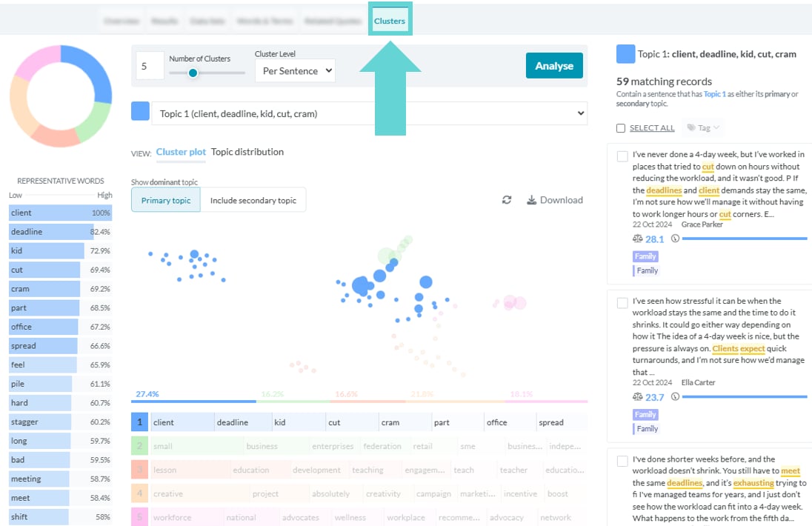The image size is (812, 526).
Task: Select topic row number 2 badge
Action: point(139,446)
